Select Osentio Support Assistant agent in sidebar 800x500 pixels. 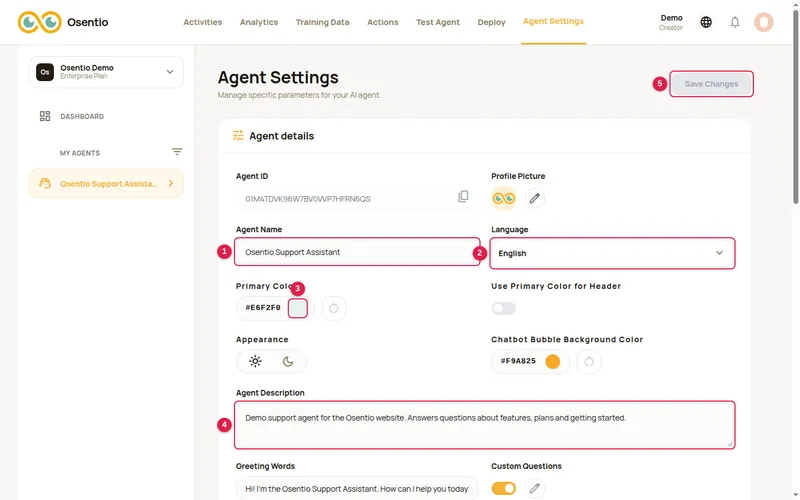coord(106,183)
